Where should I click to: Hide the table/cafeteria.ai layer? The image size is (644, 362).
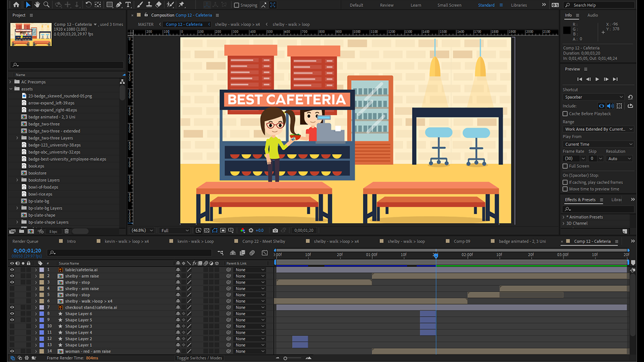(12, 269)
